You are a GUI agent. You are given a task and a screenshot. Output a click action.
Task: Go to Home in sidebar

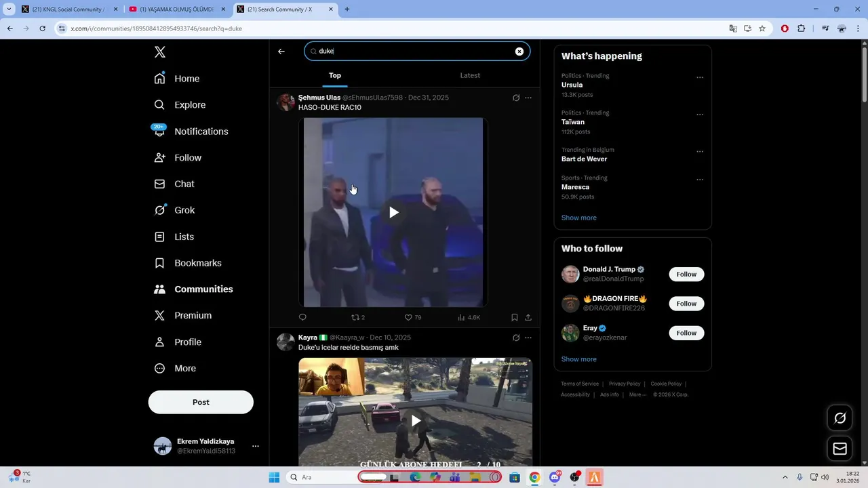click(x=177, y=79)
